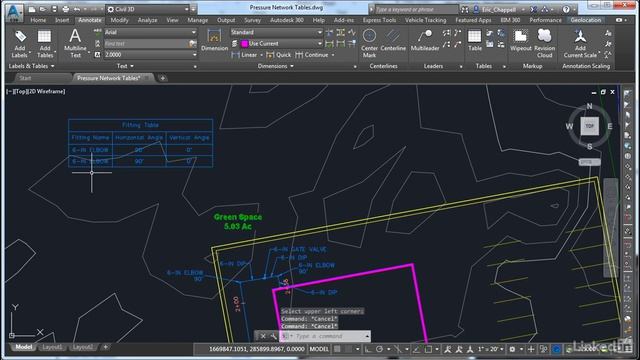This screenshot has height=360, width=640.
Task: Expand the Labels & Tables panel
Action: click(x=31, y=66)
